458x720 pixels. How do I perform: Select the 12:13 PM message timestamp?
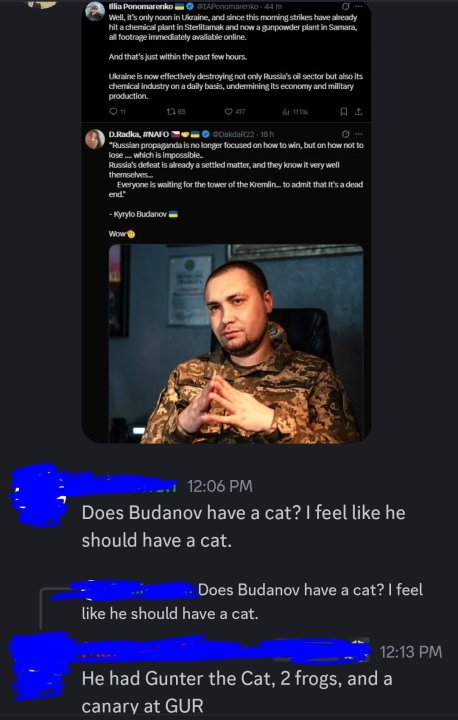(x=411, y=651)
